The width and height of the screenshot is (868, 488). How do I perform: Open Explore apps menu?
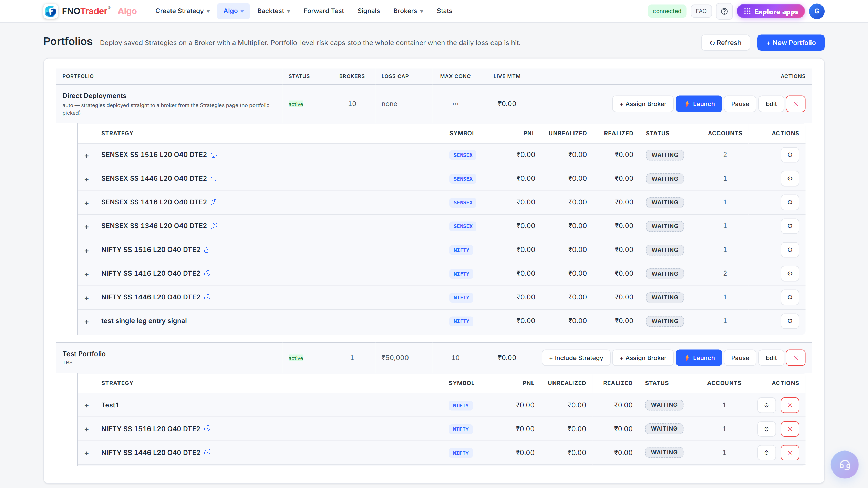coord(771,11)
